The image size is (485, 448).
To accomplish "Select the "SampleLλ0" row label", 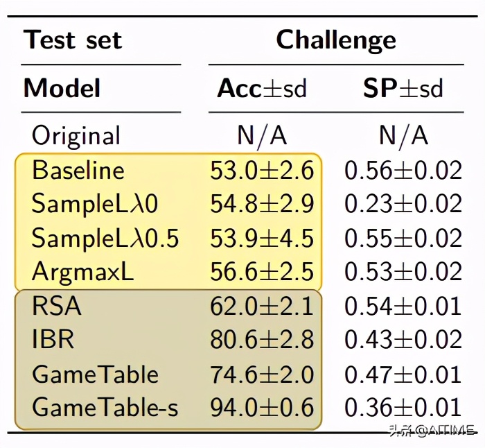I will pos(95,204).
